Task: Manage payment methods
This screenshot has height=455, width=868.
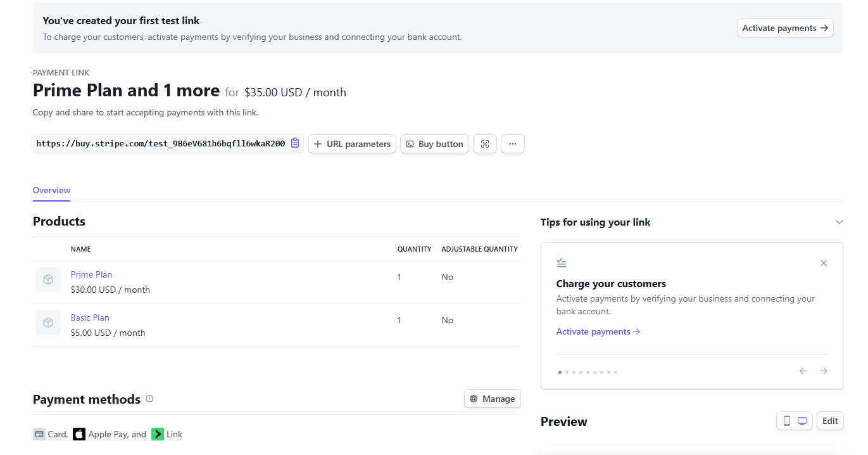Action: click(492, 399)
